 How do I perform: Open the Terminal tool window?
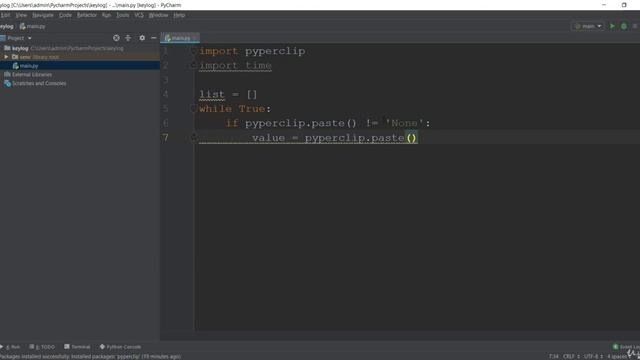tap(77, 347)
